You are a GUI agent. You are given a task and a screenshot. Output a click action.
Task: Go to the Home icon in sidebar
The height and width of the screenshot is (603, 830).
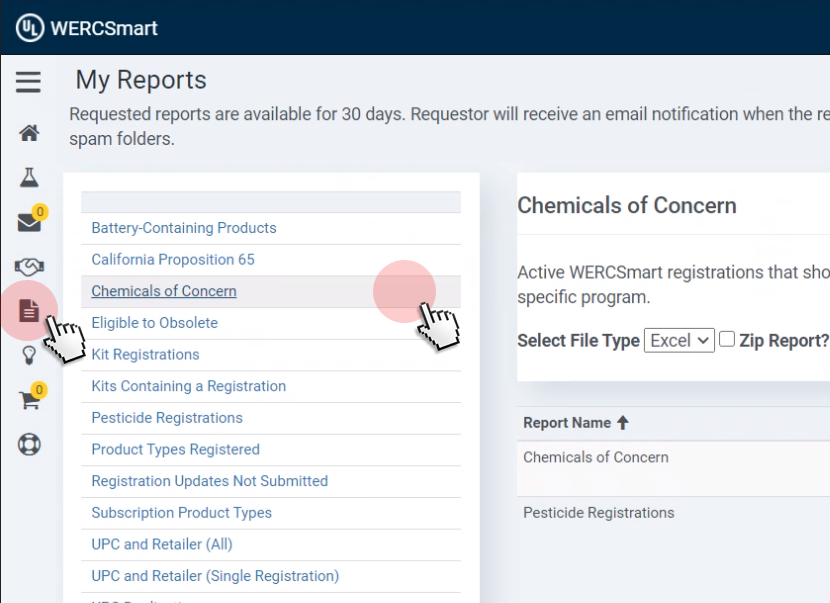29,133
